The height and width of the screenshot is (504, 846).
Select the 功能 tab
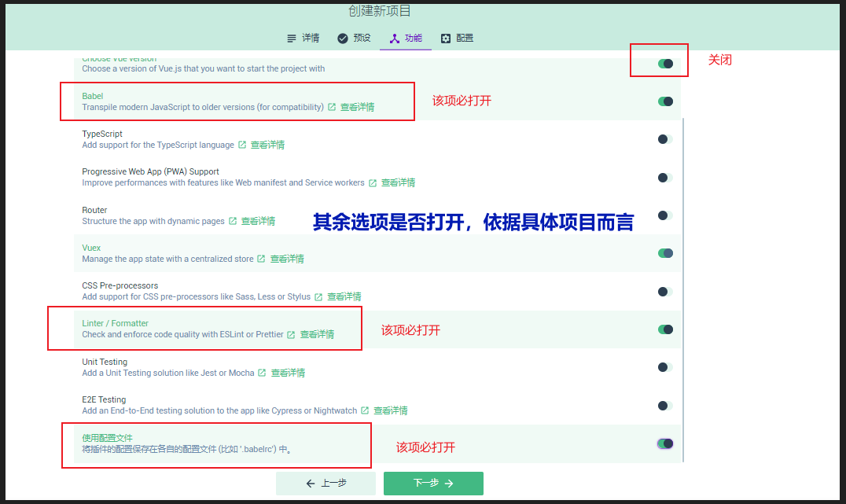406,38
